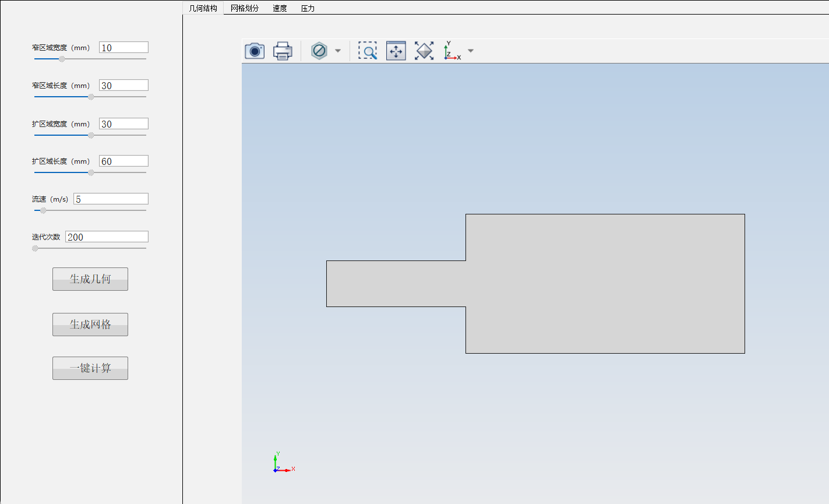Screen dimensions: 829x504
Task: Click the 迭代次数 slider handle
Action: click(x=36, y=248)
